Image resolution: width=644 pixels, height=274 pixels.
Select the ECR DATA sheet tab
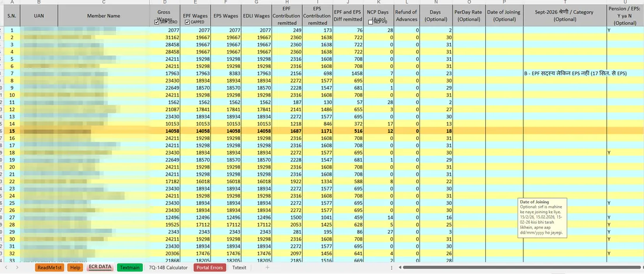point(100,267)
